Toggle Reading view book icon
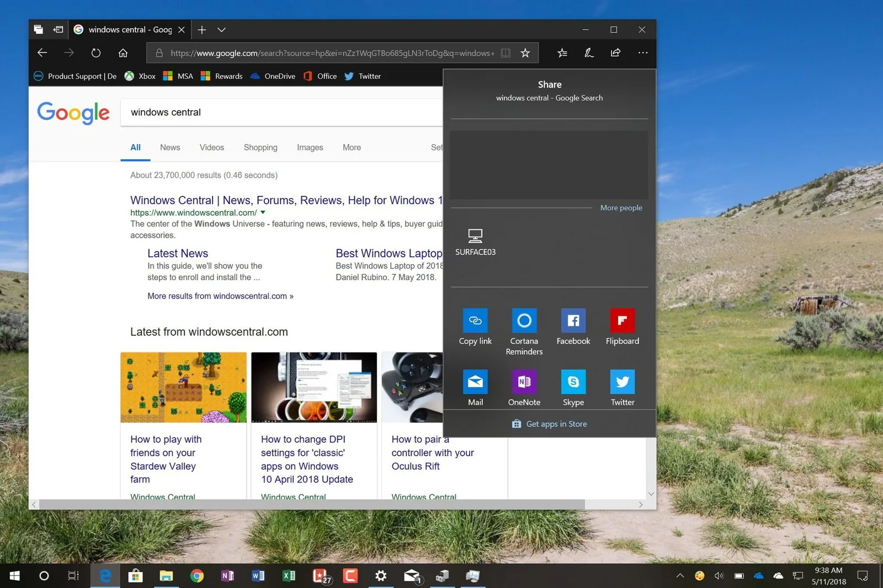Viewport: 883px width, 588px height. (506, 53)
